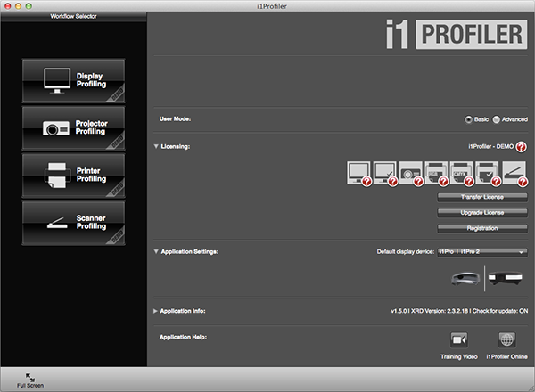
Task: Click the projector license icon
Action: click(x=410, y=173)
